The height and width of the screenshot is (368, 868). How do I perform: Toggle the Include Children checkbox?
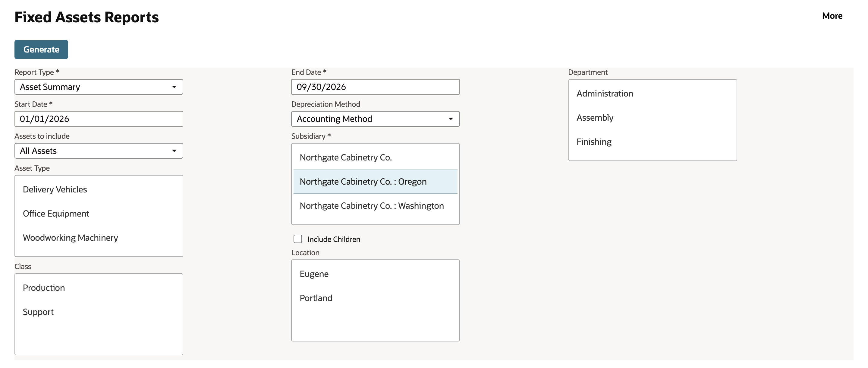[x=297, y=239]
